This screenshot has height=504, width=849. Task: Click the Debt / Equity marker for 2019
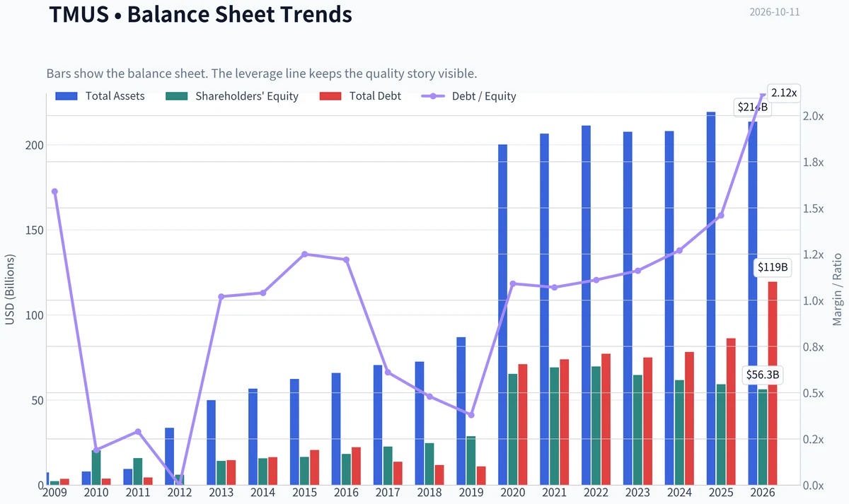click(x=471, y=415)
